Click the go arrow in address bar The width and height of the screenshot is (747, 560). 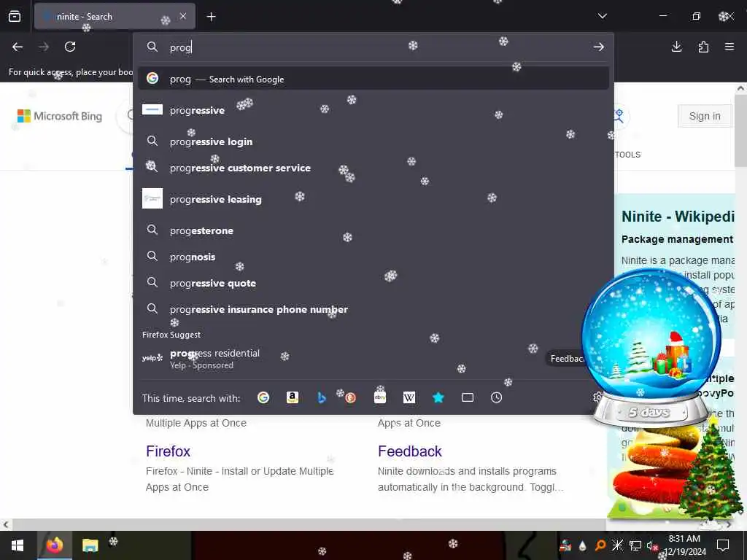pyautogui.click(x=599, y=47)
